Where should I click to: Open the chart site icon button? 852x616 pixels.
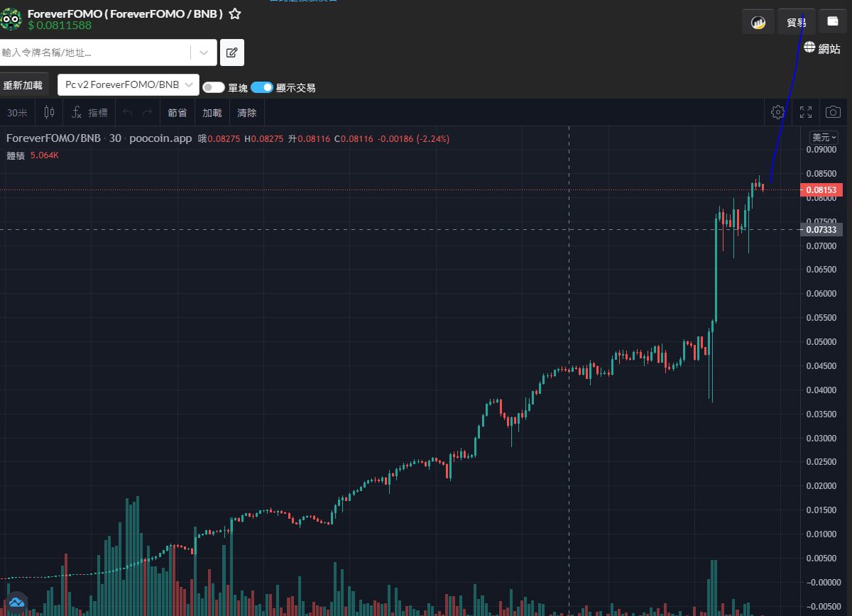click(x=758, y=22)
